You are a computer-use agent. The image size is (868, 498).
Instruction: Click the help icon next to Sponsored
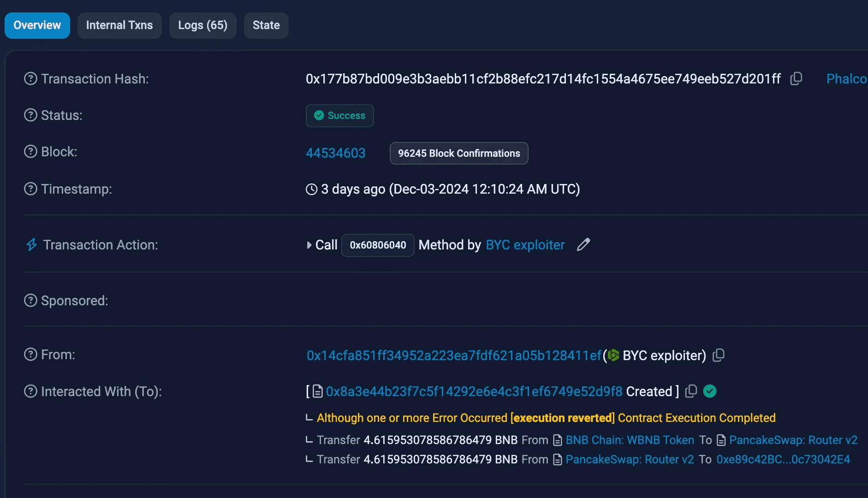click(x=30, y=301)
